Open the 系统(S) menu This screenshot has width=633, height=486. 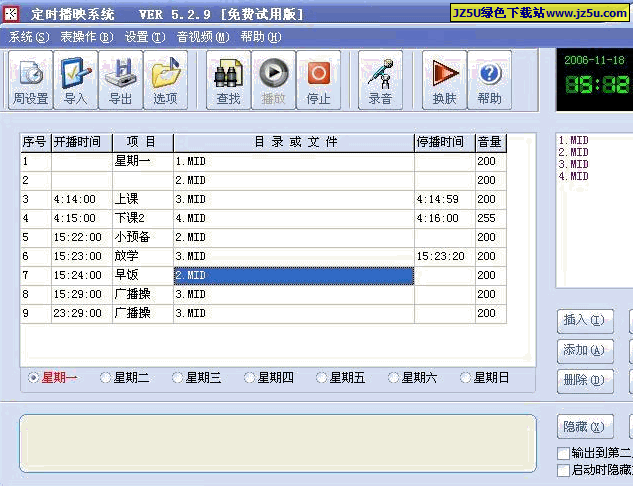(29, 37)
